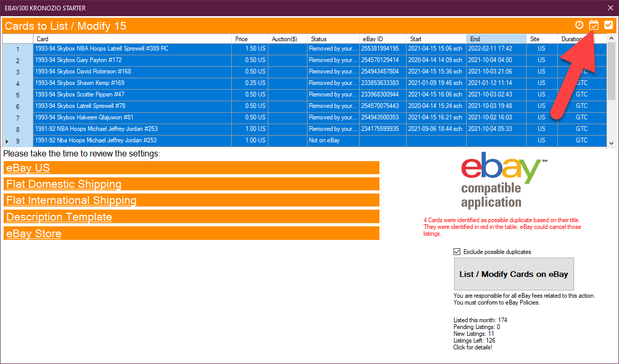This screenshot has height=364, width=619.
Task: Click eBay ID 254570129414
Action: 383,60
